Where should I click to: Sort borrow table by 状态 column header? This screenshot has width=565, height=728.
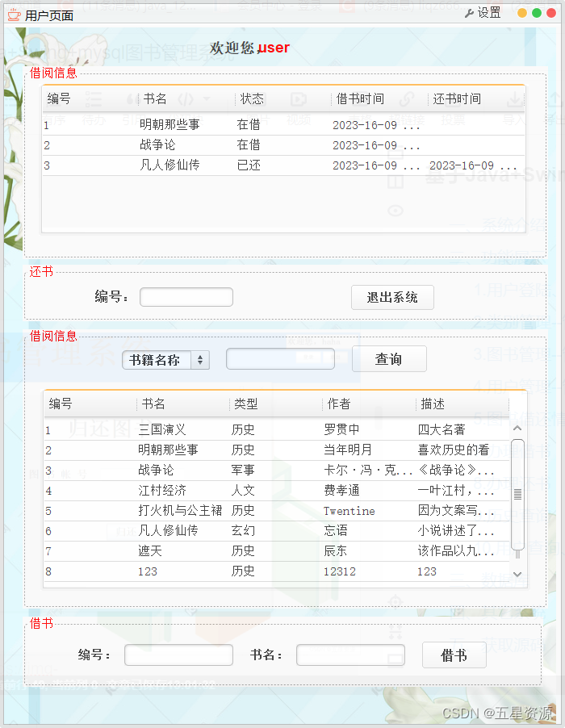tap(283, 99)
